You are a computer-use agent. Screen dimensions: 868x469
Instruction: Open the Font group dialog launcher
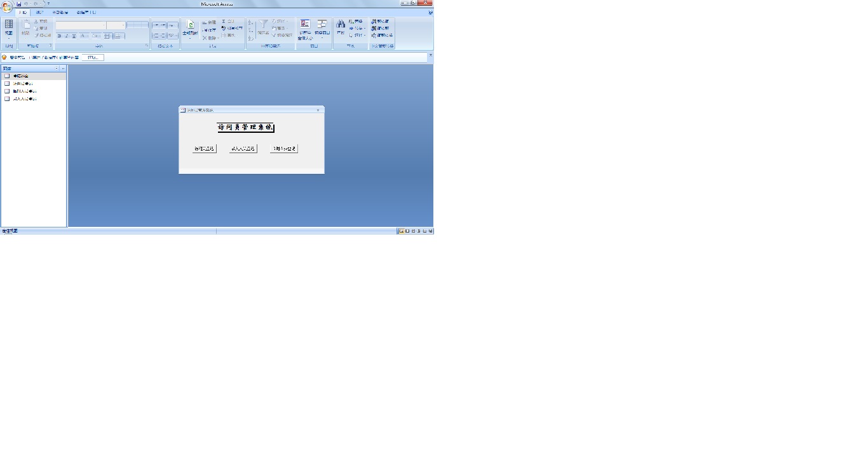[x=147, y=46]
